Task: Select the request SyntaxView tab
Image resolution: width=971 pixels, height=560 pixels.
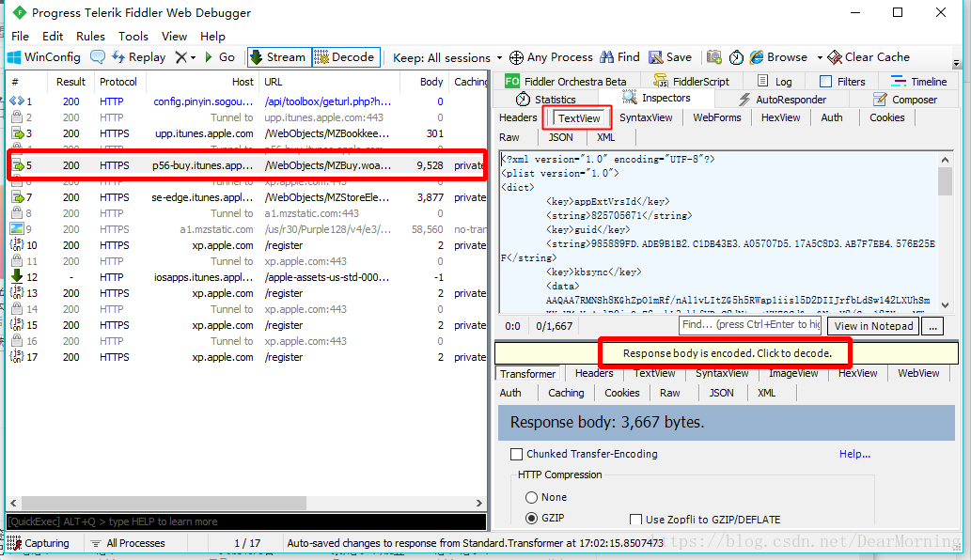Action: [646, 117]
